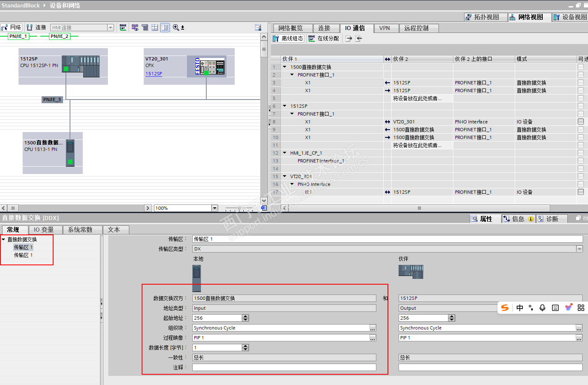Viewport: 588px width, 385px height.
Task: Click the CPU 1513-1 PN device image
Action: (70, 153)
